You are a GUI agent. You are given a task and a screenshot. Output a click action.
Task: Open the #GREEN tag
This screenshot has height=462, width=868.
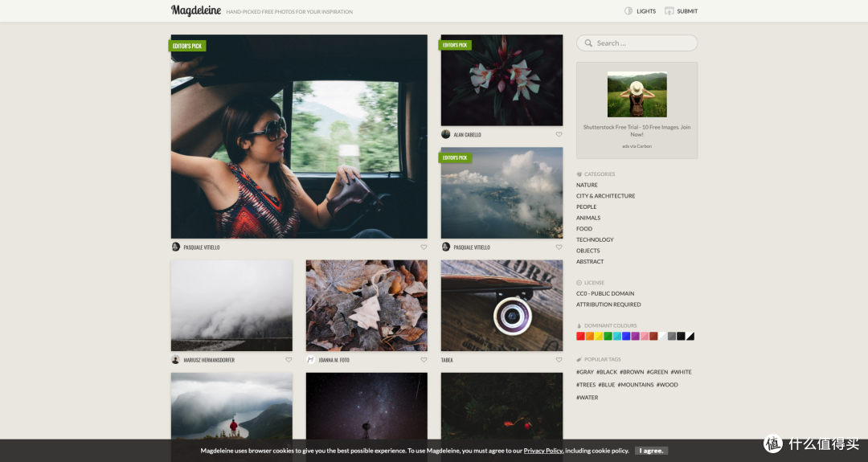(657, 372)
